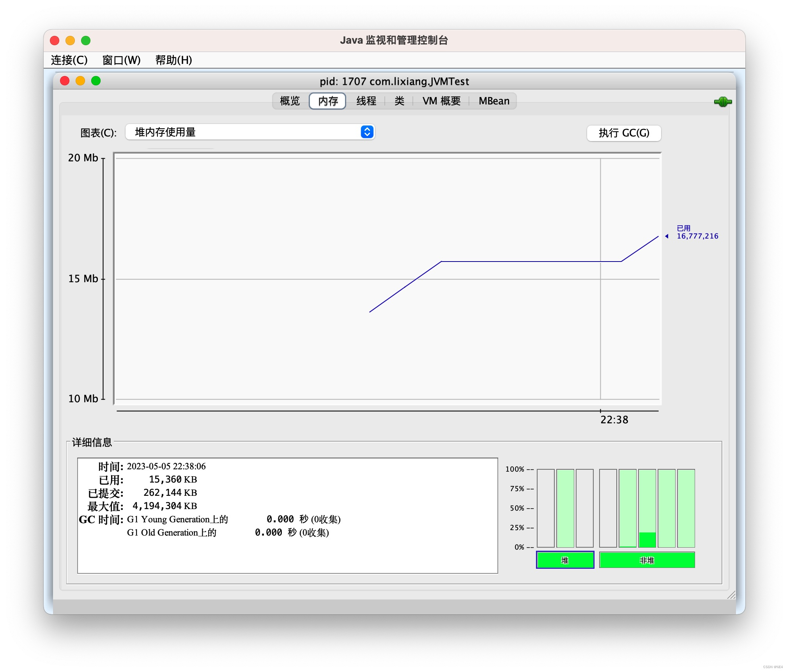Close the inner pid 1707 window
Screen dimensions: 789x672
(65, 81)
